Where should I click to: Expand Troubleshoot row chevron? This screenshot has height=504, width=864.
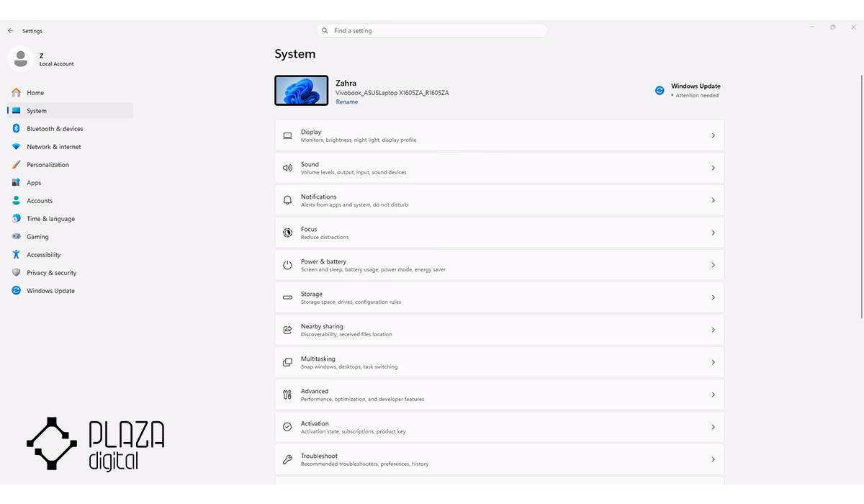coord(713,459)
